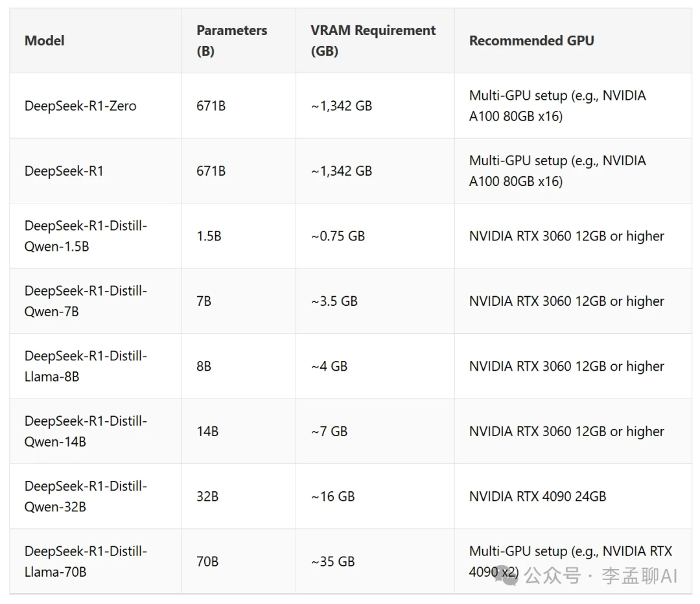Click the ~35 GB VRAM value
The width and height of the screenshot is (700, 604).
[333, 562]
